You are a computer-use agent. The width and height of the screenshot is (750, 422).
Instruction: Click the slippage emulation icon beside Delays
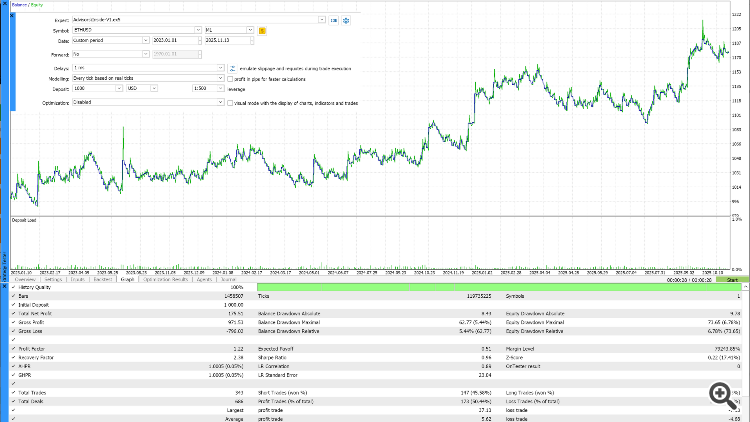(x=233, y=68)
